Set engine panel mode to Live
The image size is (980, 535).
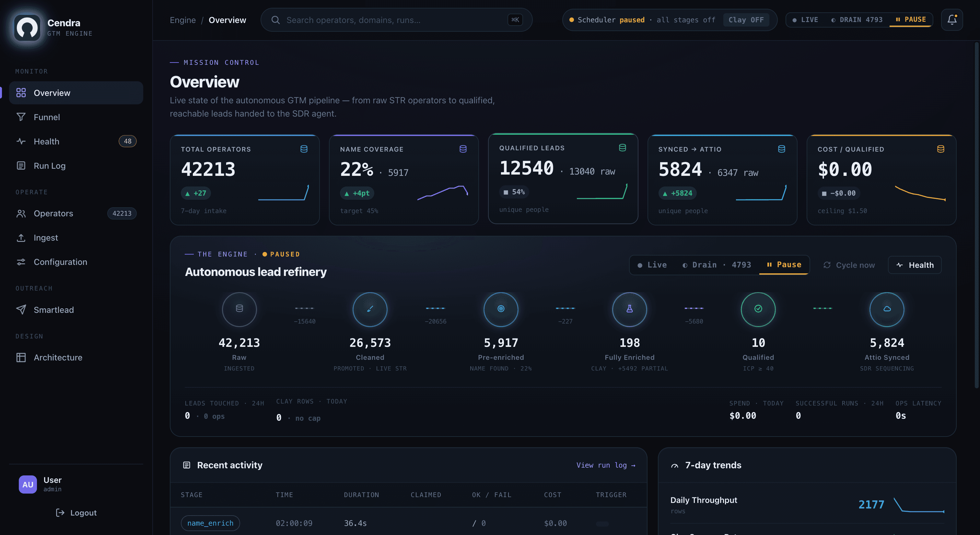[x=652, y=265]
